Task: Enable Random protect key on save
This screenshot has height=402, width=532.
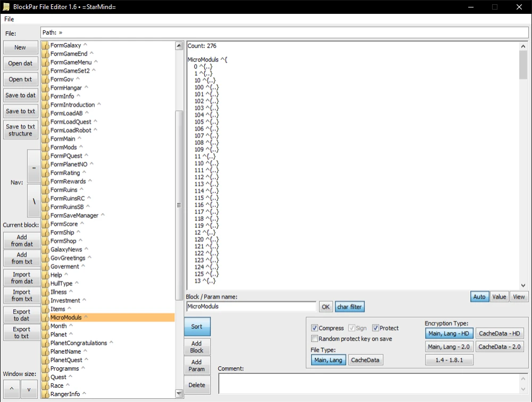Action: pos(314,339)
